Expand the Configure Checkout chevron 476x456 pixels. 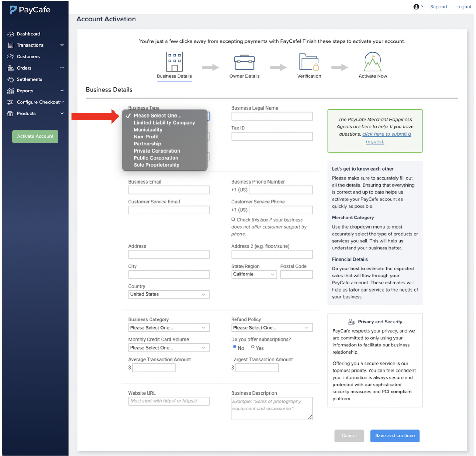pyautogui.click(x=62, y=102)
